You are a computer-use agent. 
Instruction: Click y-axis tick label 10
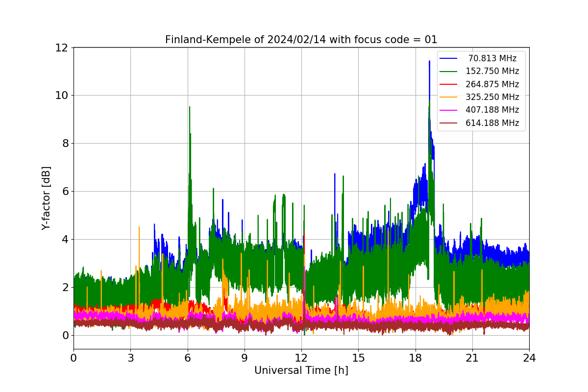61,96
